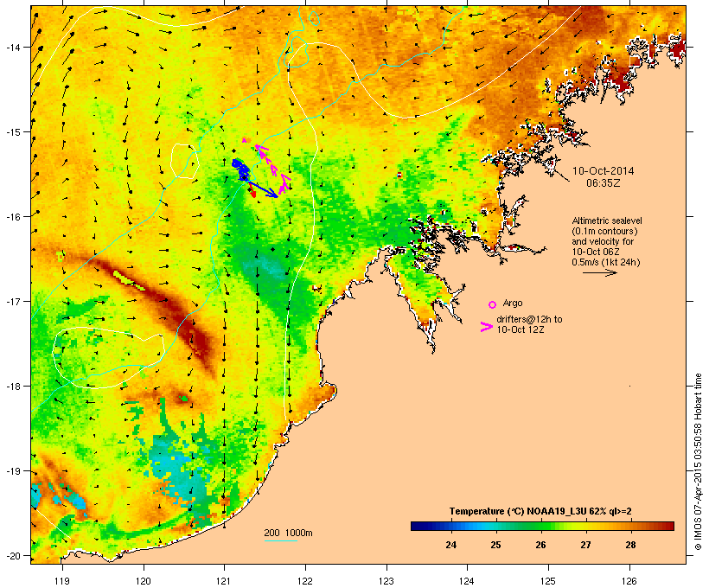
Task: Click the IMOS copyright timestamp text
Action: pyautogui.click(x=698, y=462)
